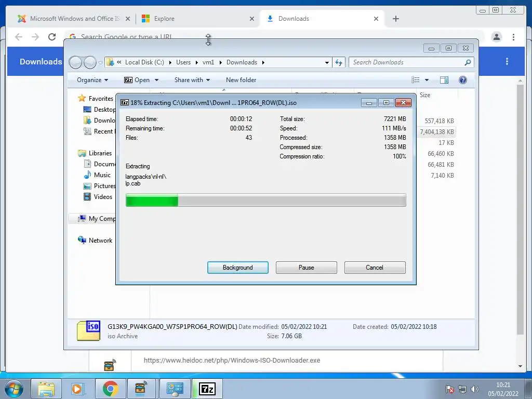Viewport: 532px width, 399px height.
Task: Click search magnifier icon in Explorer
Action: point(468,62)
